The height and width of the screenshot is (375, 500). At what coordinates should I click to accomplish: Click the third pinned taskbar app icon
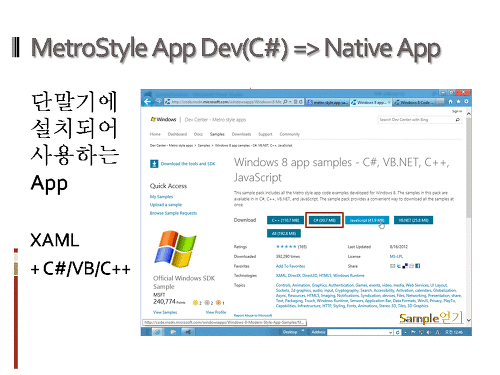coord(188,332)
